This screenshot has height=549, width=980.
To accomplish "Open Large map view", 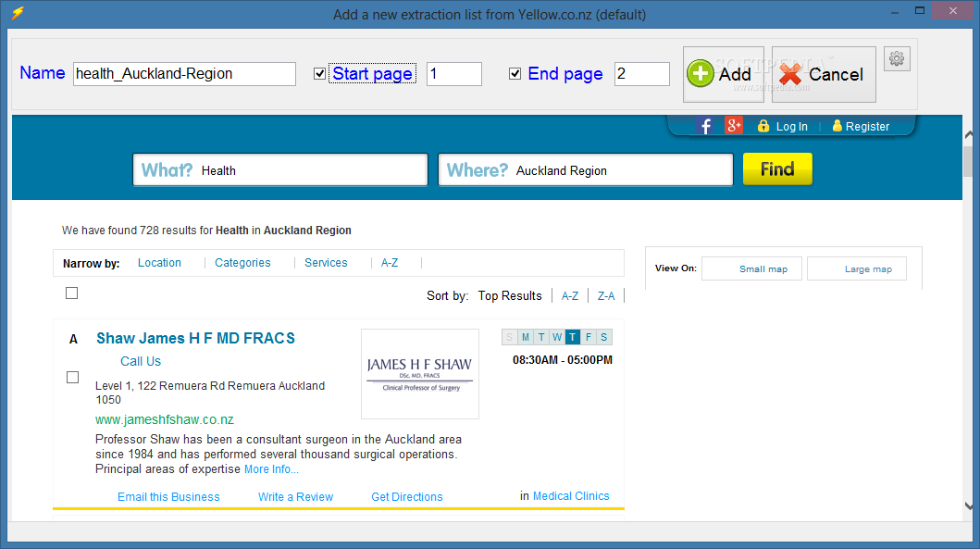I will (857, 268).
